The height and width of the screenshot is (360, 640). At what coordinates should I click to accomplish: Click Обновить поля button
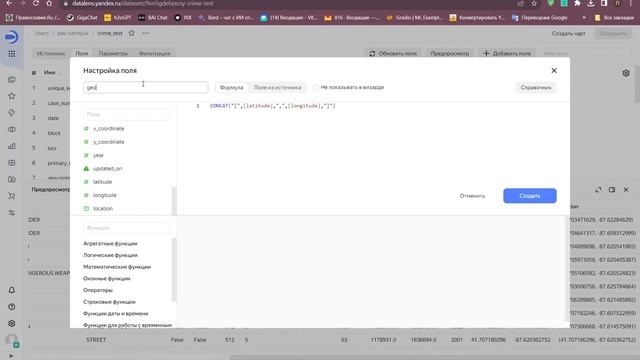[393, 53]
